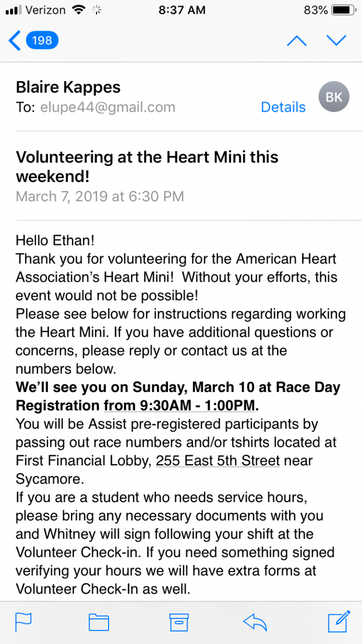Tap the BK sender avatar
Viewport: 362px width, 644px height.
[x=334, y=97]
